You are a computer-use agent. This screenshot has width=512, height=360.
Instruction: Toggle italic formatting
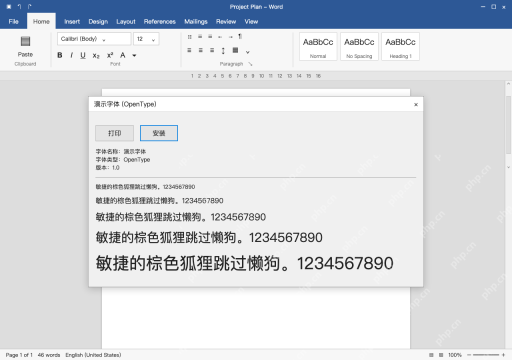tap(71, 55)
